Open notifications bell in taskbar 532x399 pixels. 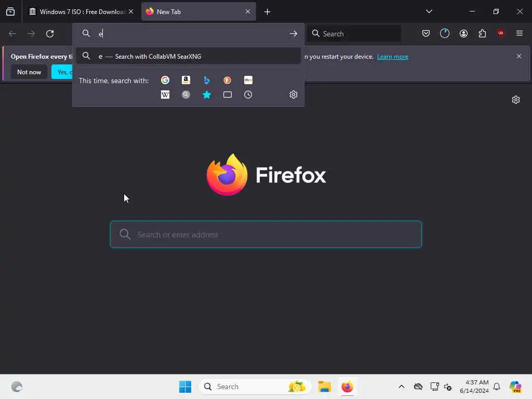[497, 387]
